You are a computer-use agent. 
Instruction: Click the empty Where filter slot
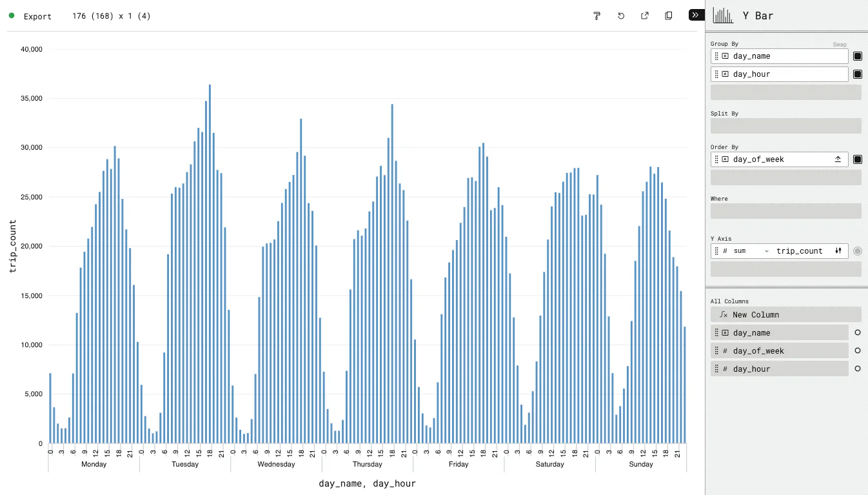point(786,211)
